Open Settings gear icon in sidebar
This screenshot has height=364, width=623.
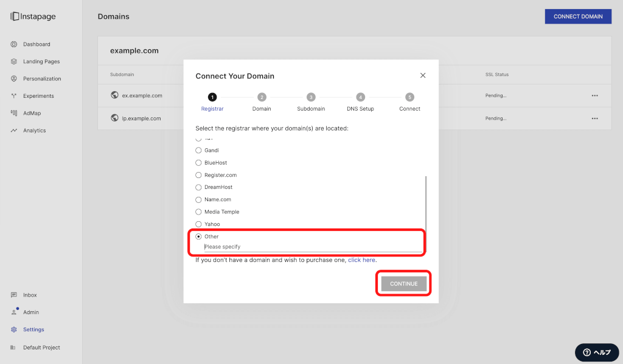[13, 330]
